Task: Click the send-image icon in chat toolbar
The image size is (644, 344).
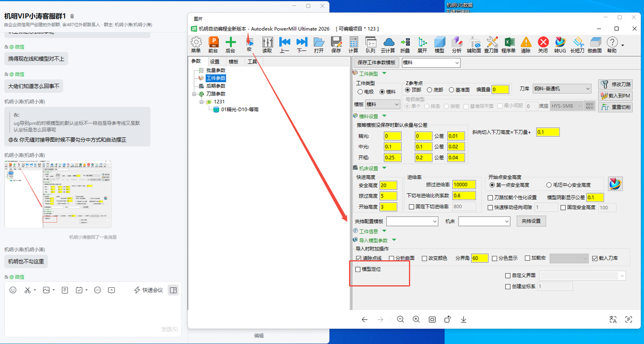Action: tap(46, 290)
